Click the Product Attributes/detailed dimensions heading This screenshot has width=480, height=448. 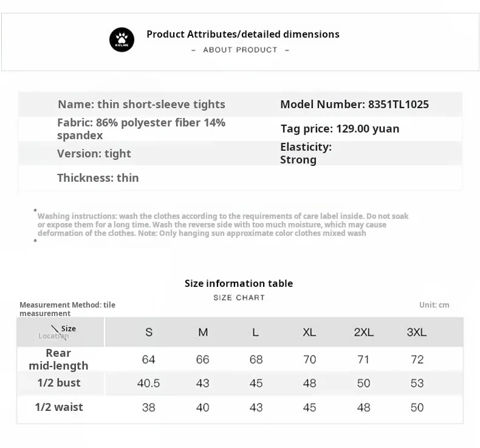pos(242,34)
